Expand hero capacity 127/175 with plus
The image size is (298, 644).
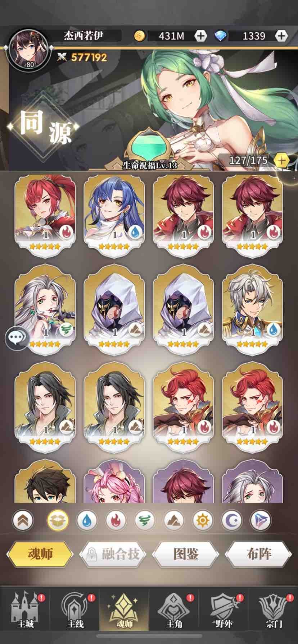point(281,160)
